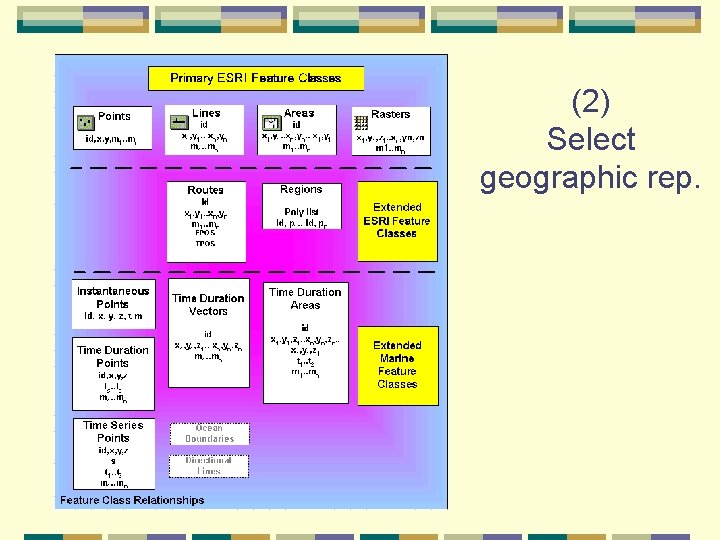The image size is (720, 540).
Task: Select the Lines box label
Action: click(x=206, y=113)
